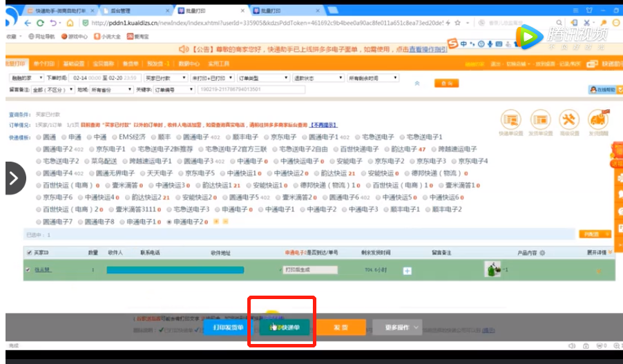Click the blue plus icon in order row
This screenshot has height=364, width=623.
coord(407,271)
